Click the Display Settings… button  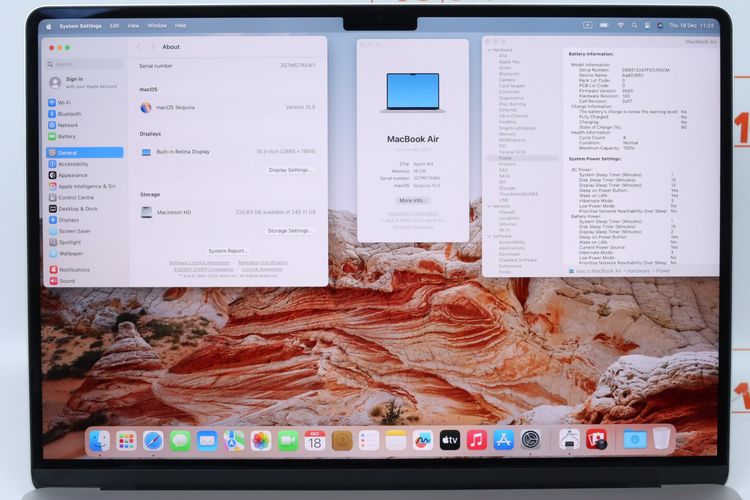pyautogui.click(x=290, y=170)
